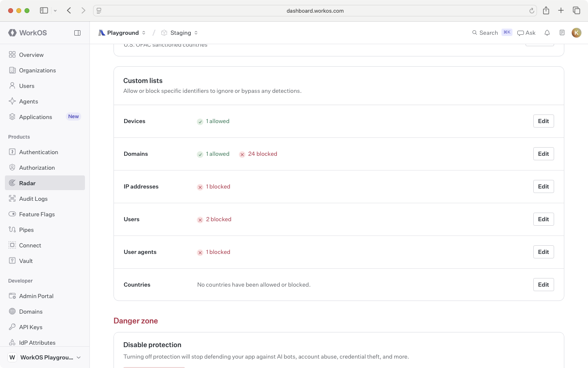This screenshot has width=588, height=368.
Task: Click the Custom lists heading
Action: pyautogui.click(x=143, y=81)
